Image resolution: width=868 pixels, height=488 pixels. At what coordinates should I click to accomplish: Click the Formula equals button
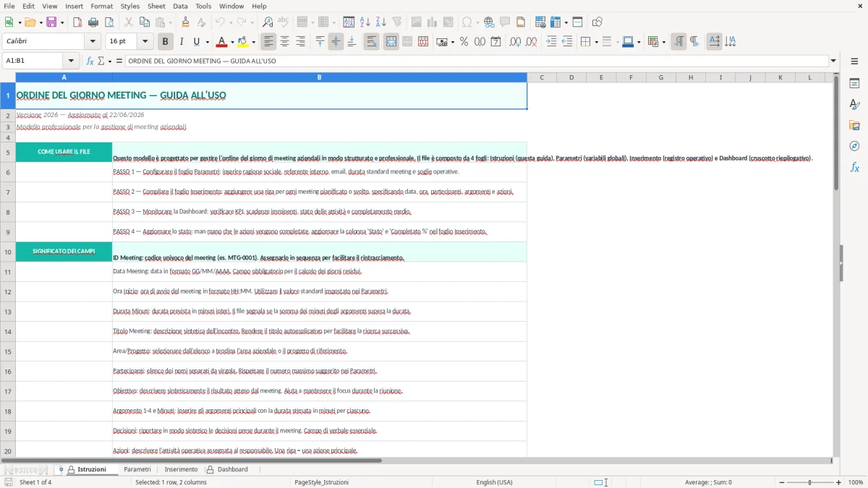coord(119,61)
